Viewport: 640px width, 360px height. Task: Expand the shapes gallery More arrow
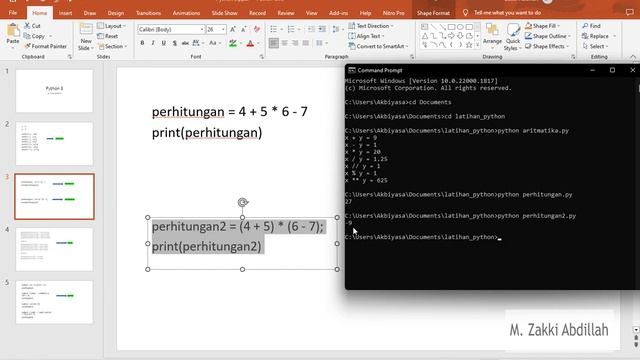(x=477, y=45)
